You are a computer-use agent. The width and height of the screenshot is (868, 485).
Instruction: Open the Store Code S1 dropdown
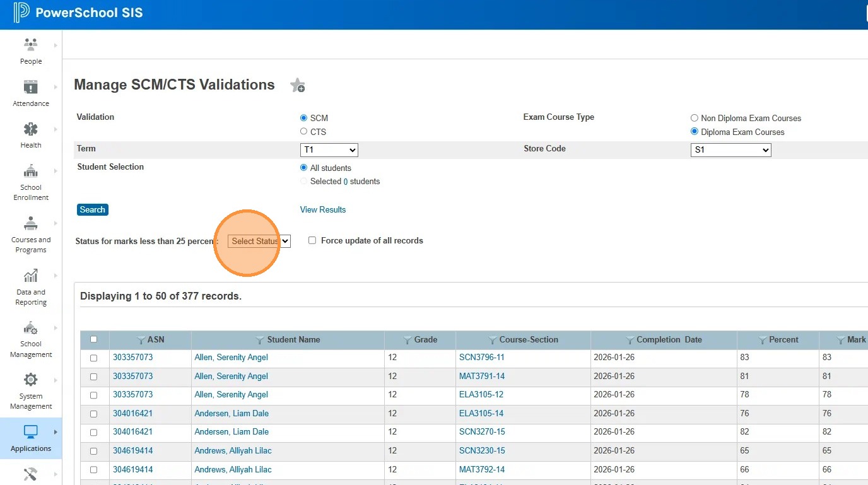click(x=730, y=150)
